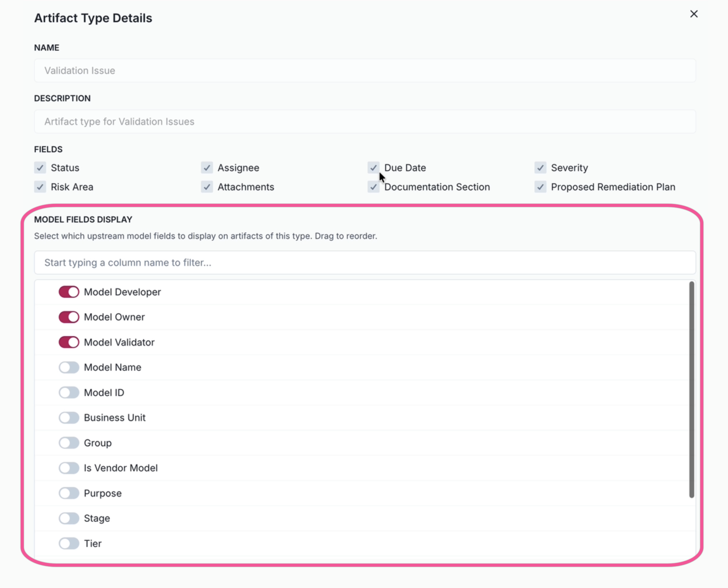Toggle the Due Date checkbox
The width and height of the screenshot is (728, 588).
pos(373,168)
